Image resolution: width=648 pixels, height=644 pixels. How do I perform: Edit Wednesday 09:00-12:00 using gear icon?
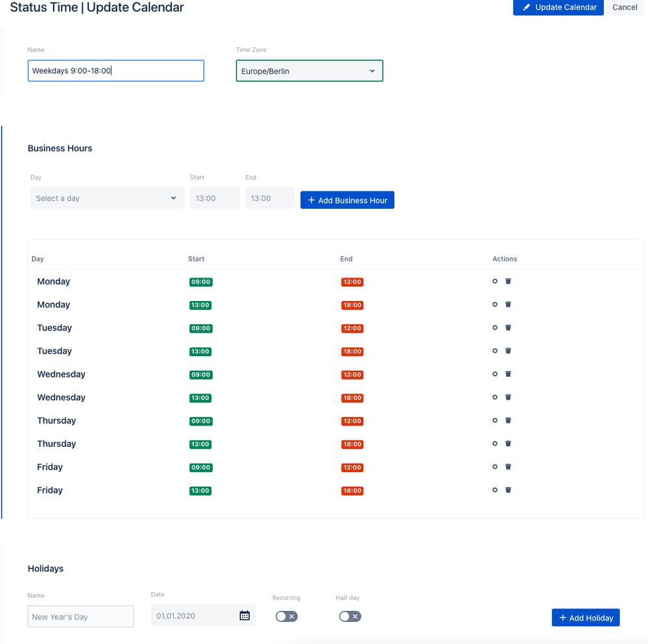[495, 374]
